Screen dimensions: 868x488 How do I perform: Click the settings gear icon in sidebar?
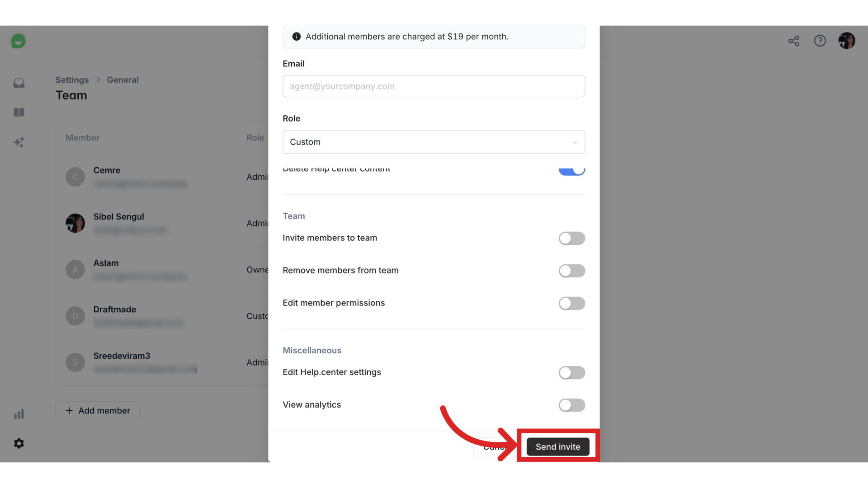(x=19, y=443)
